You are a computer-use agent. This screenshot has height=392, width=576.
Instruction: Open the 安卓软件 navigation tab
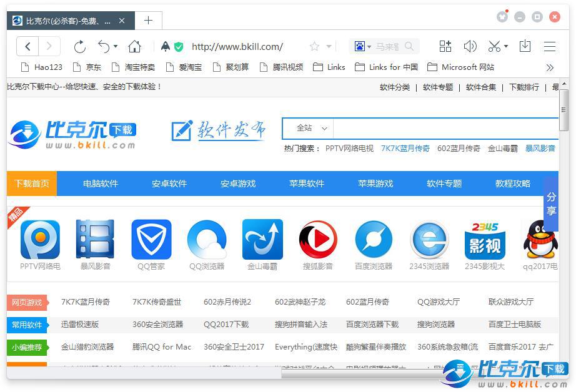169,184
